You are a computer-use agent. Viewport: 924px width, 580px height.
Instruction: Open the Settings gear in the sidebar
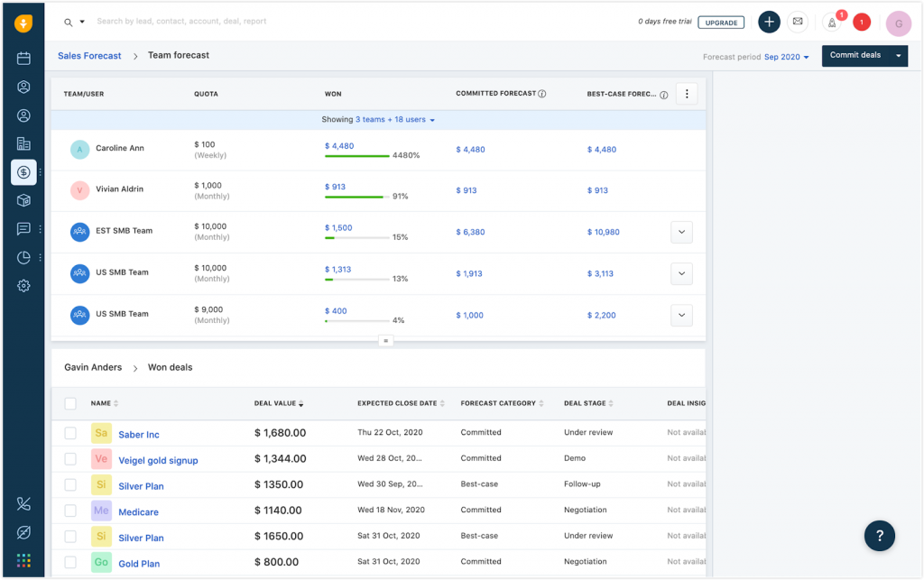tap(23, 286)
